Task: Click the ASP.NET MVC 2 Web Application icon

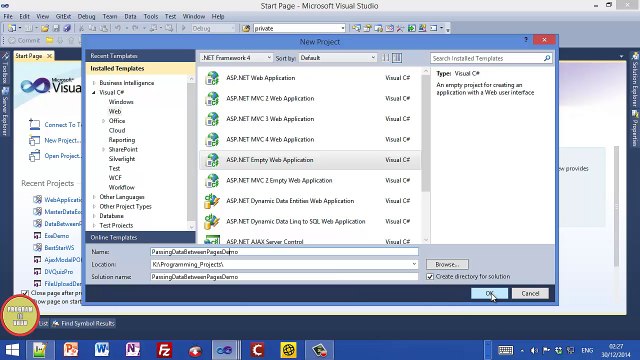Action: 212,98
